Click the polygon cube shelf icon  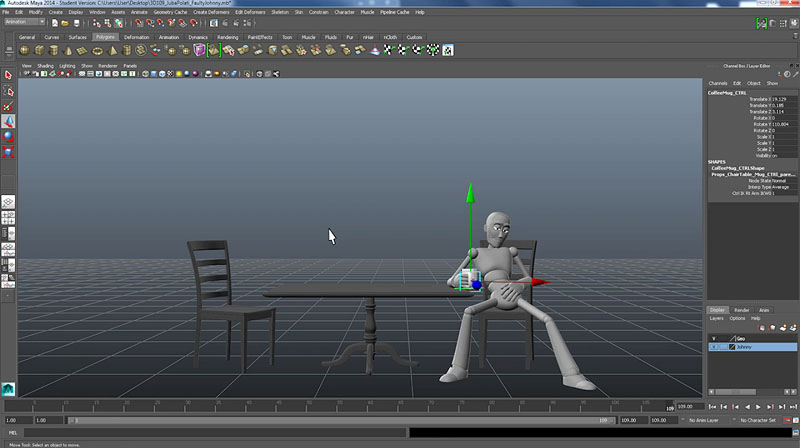[39, 50]
